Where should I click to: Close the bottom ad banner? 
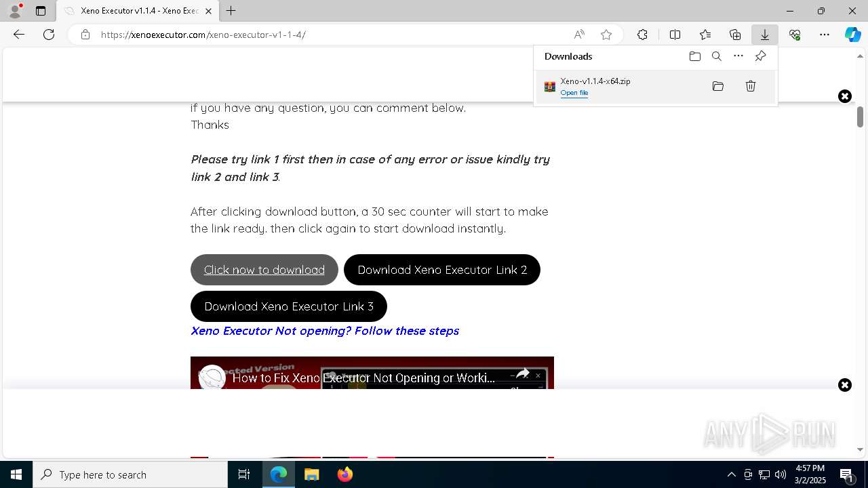pyautogui.click(x=845, y=385)
